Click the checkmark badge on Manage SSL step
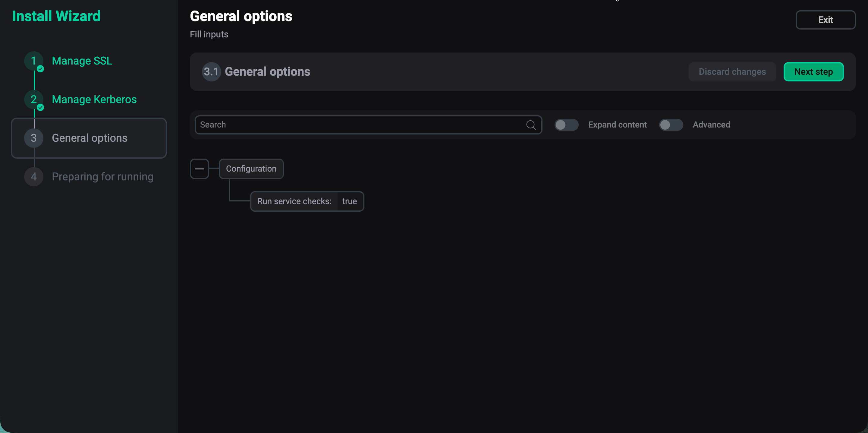Screen dimensions: 868x433 pos(40,69)
